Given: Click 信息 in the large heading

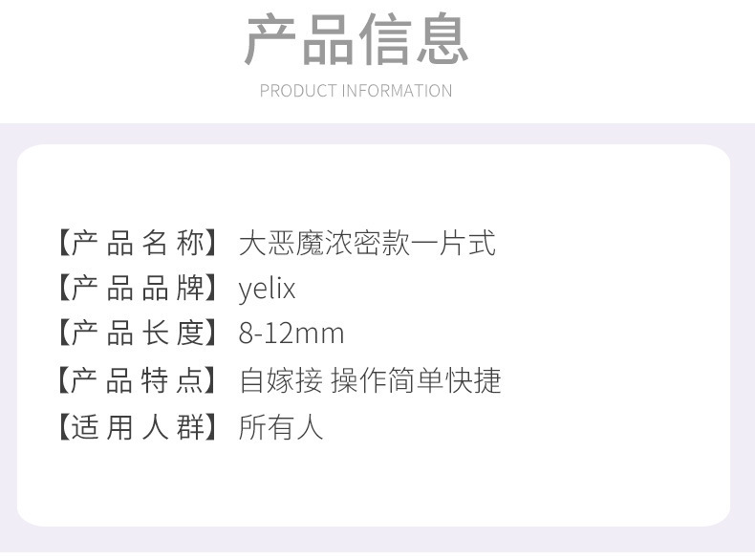Looking at the screenshot, I should point(413,40).
